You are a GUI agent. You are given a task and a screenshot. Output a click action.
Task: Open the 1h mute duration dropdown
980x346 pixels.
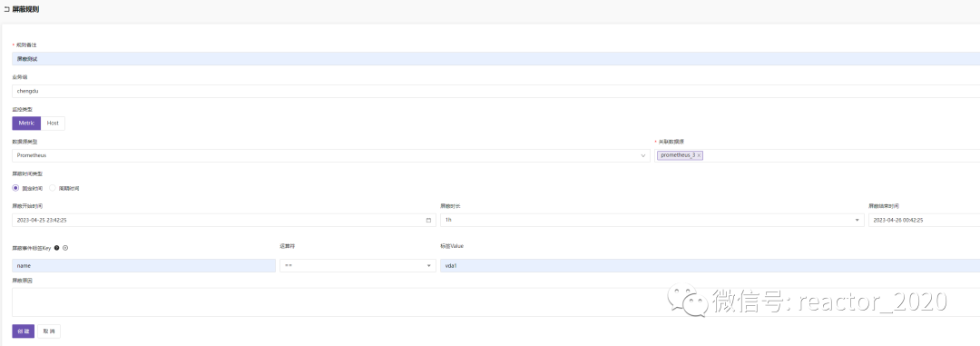652,221
